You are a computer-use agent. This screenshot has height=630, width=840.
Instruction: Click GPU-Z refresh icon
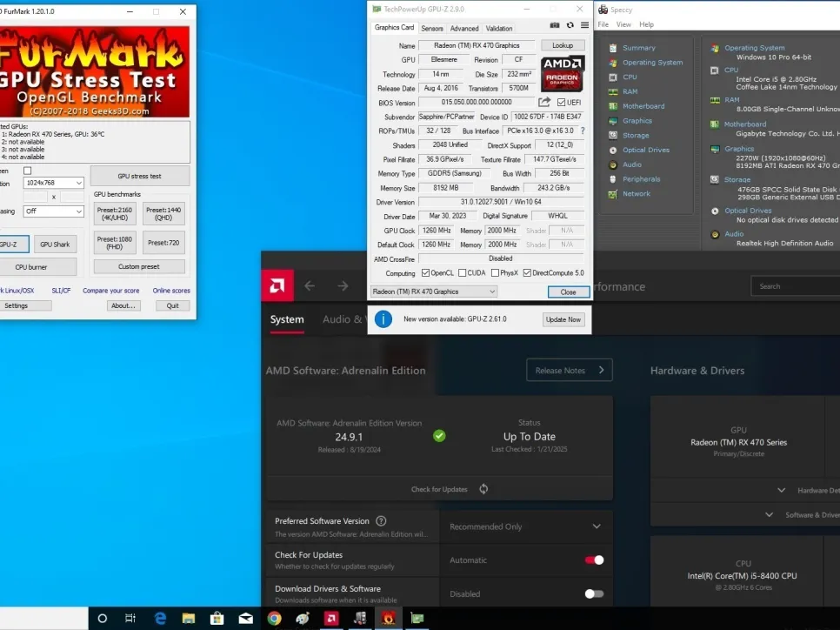pyautogui.click(x=570, y=25)
